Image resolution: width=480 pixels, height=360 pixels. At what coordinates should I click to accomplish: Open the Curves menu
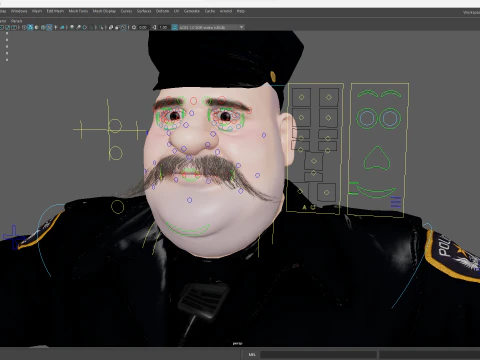tap(126, 11)
